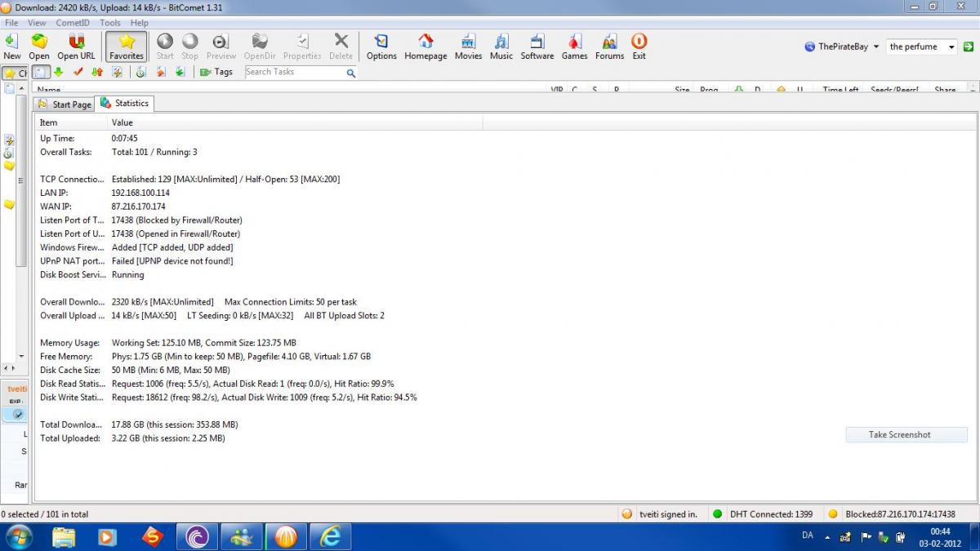This screenshot has width=980, height=551.
Task: Switch to the Start Page tab
Action: point(65,104)
